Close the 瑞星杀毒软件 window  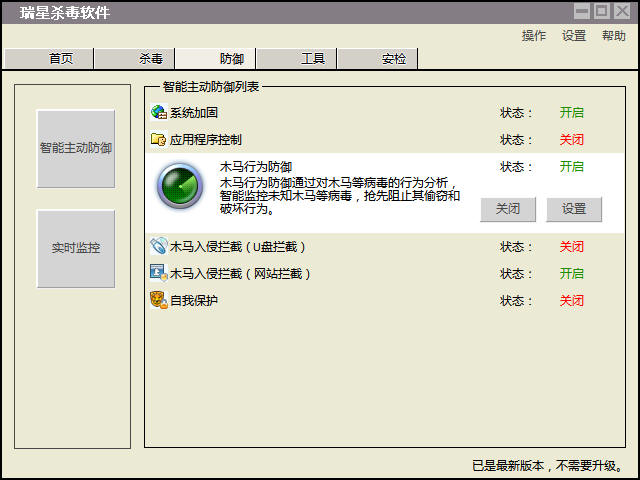click(622, 11)
